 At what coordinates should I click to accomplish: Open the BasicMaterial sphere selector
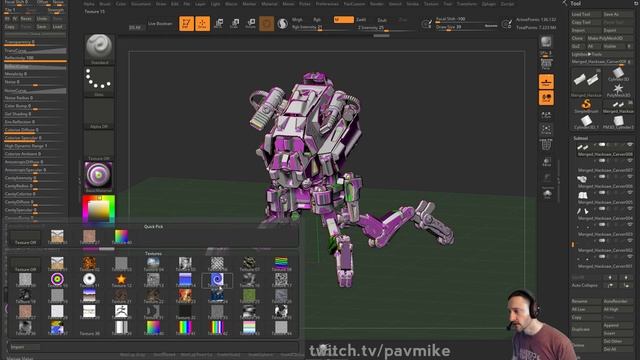(x=98, y=177)
